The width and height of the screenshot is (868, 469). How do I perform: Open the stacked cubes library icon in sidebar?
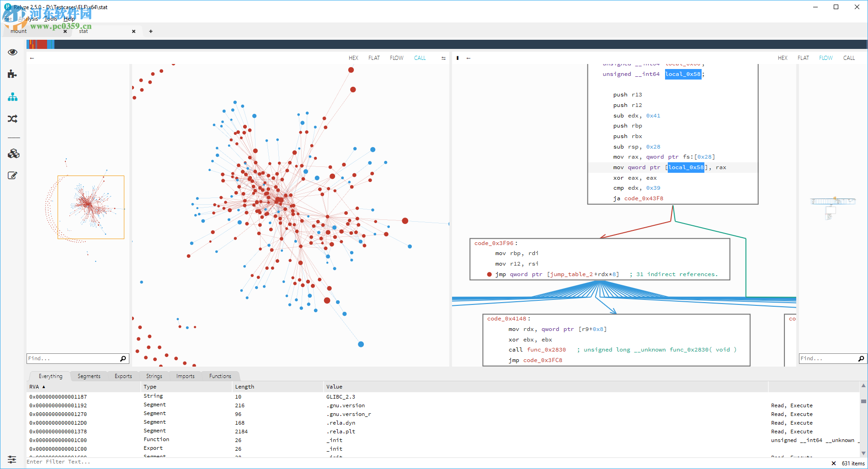(x=13, y=154)
